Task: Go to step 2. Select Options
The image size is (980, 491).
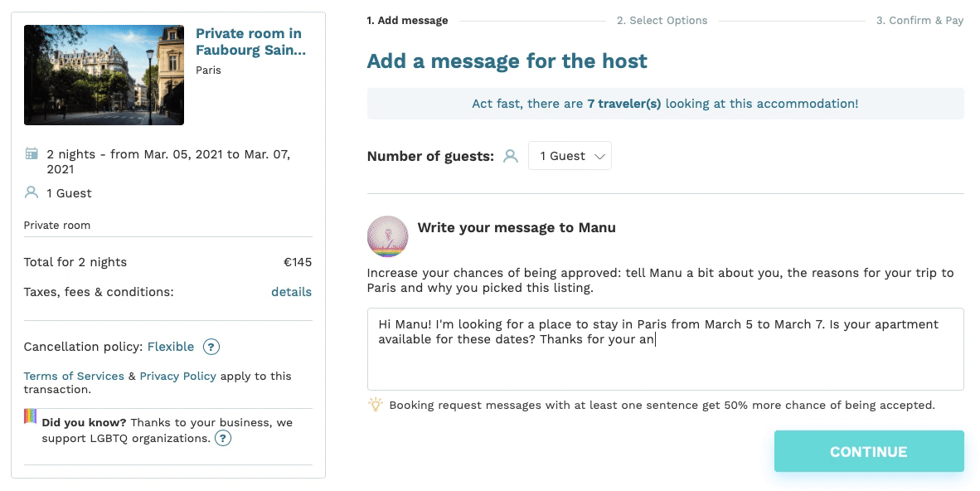Action: (x=662, y=21)
